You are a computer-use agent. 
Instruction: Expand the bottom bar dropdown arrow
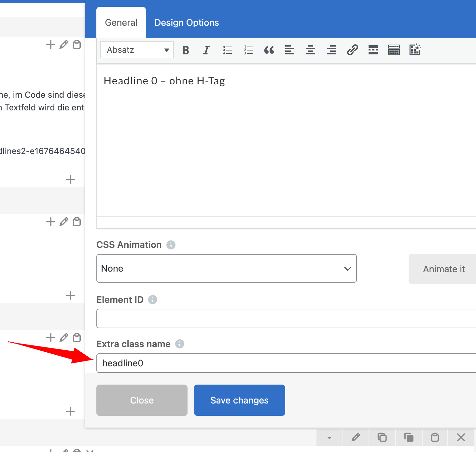329,437
